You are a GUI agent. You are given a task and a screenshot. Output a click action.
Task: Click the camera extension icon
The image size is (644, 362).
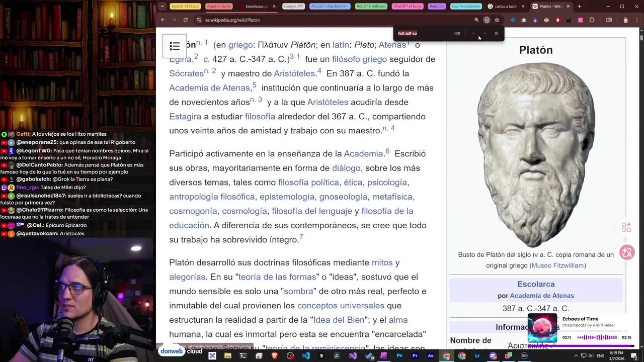524,20
